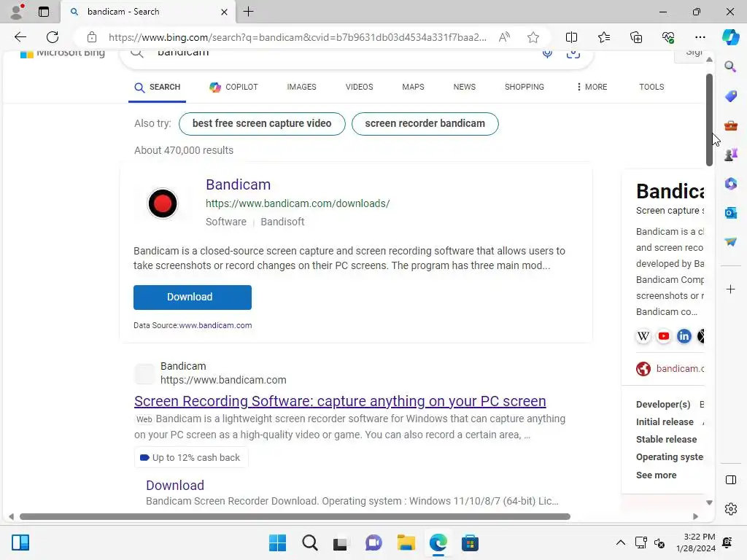Search using an image camera icon
This screenshot has height=560, width=747.
point(573,53)
